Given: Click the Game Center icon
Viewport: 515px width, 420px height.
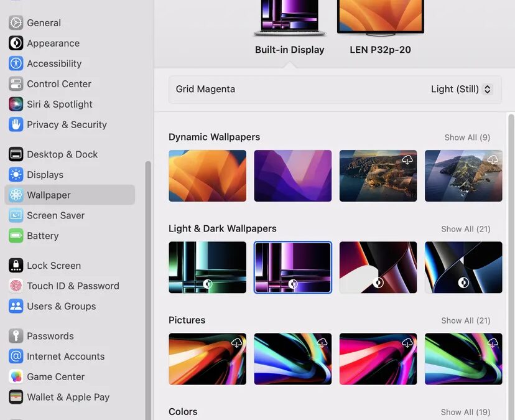Looking at the screenshot, I should pyautogui.click(x=16, y=377).
